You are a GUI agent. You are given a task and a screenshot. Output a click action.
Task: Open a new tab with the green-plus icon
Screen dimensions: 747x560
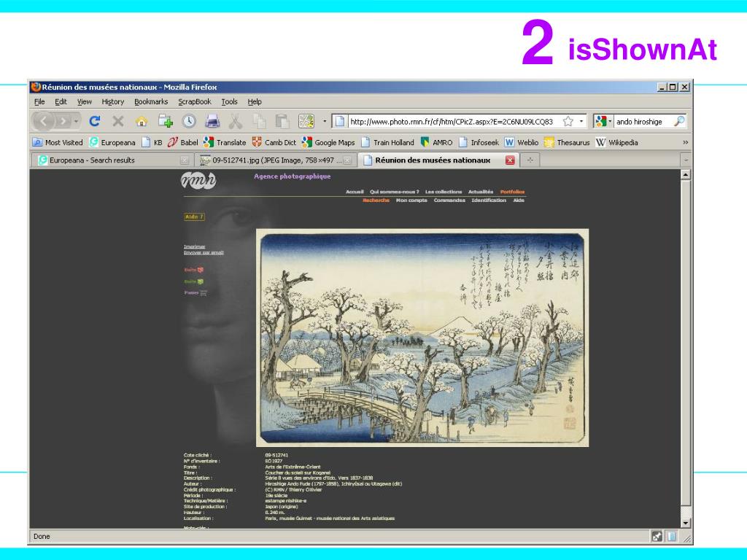click(166, 122)
